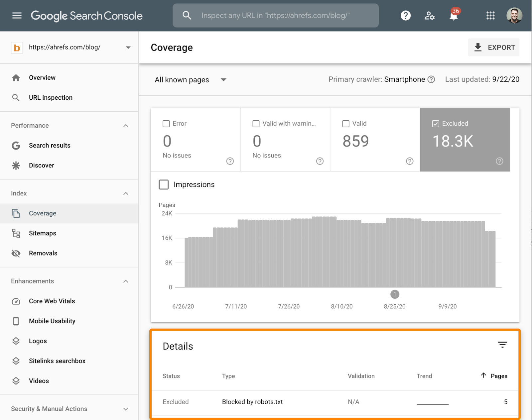
Task: Click the Validation column header
Action: point(361,376)
